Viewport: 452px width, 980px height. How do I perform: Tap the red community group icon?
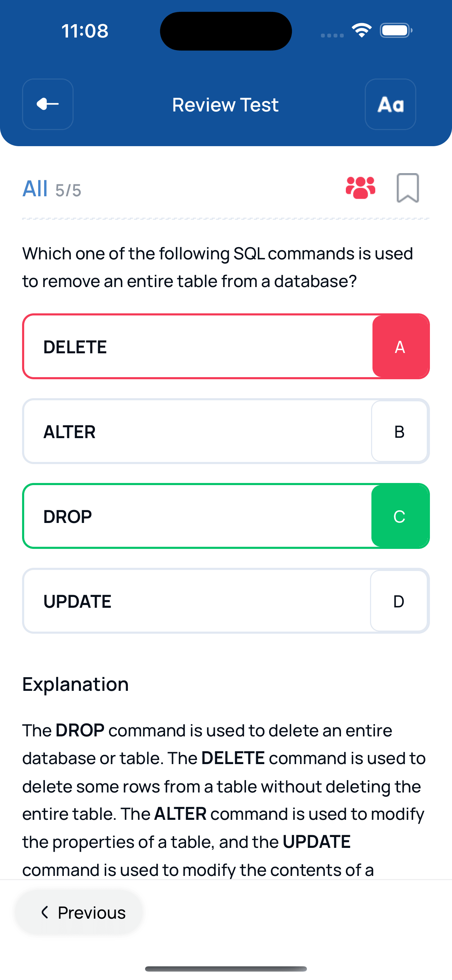coord(360,188)
